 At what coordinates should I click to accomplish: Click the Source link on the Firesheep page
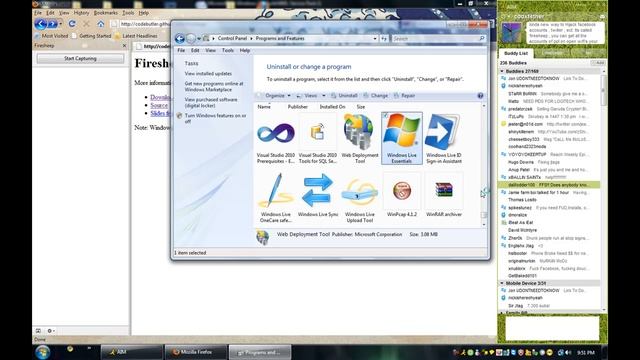pos(159,105)
